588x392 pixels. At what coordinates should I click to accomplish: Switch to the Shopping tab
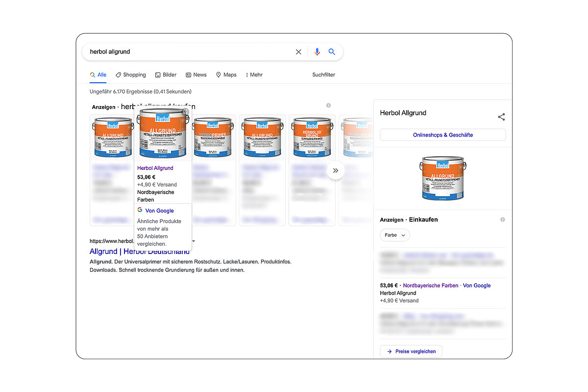[x=131, y=75]
